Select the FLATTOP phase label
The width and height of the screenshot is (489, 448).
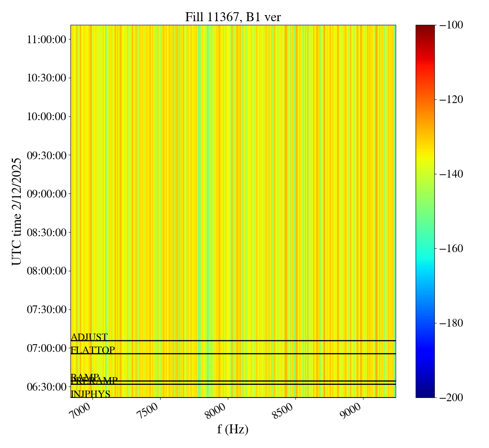[93, 350]
